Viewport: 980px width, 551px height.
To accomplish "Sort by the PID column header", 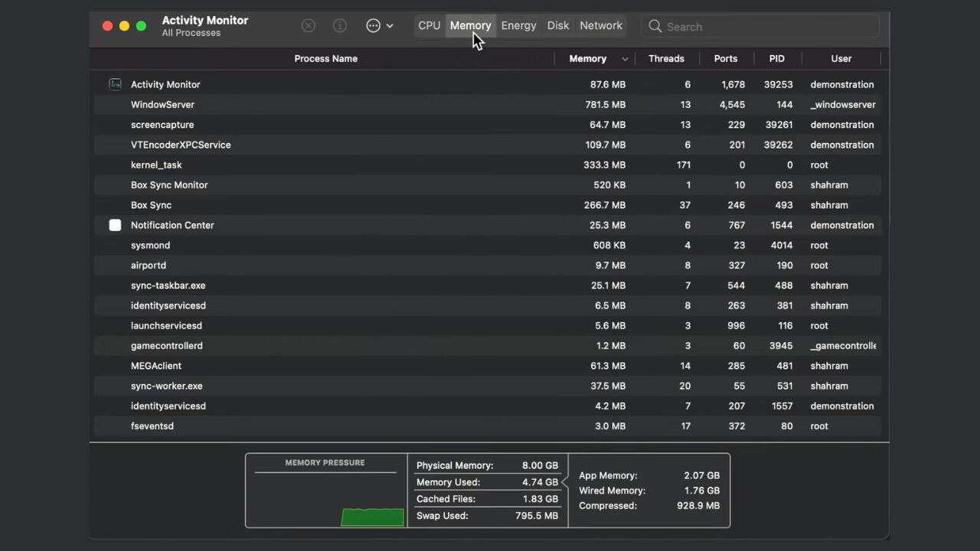I will point(776,58).
